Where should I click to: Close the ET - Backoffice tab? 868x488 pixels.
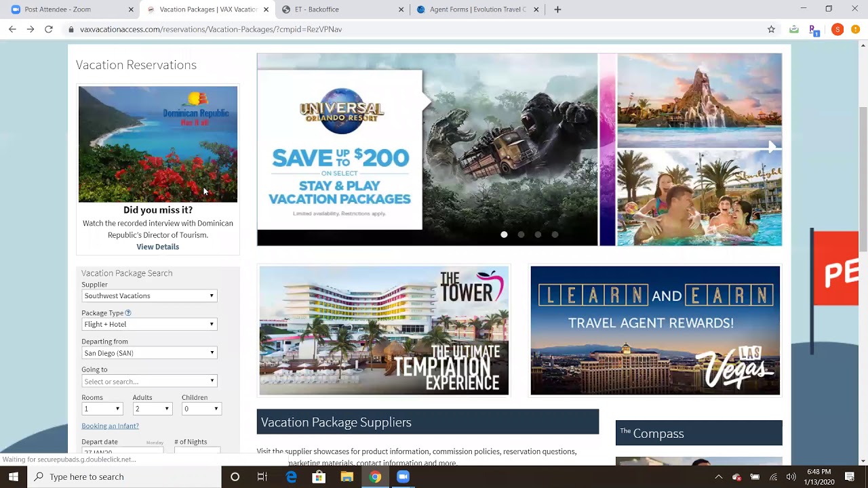coord(401,9)
